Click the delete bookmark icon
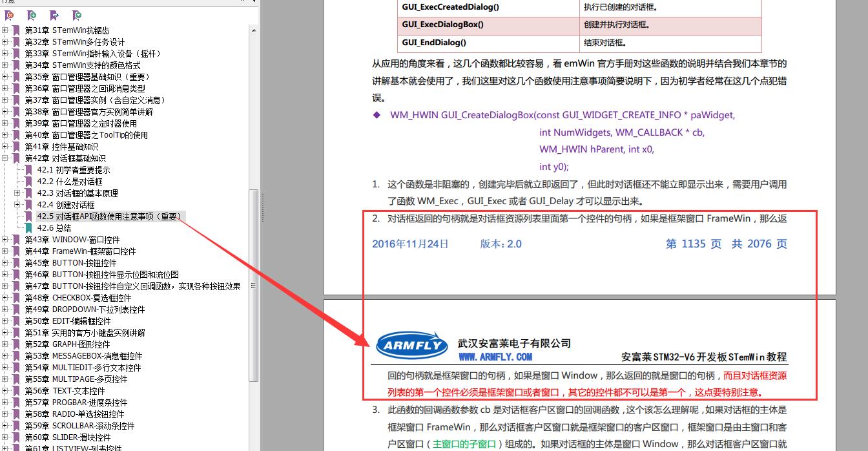868x451 pixels. (9, 15)
